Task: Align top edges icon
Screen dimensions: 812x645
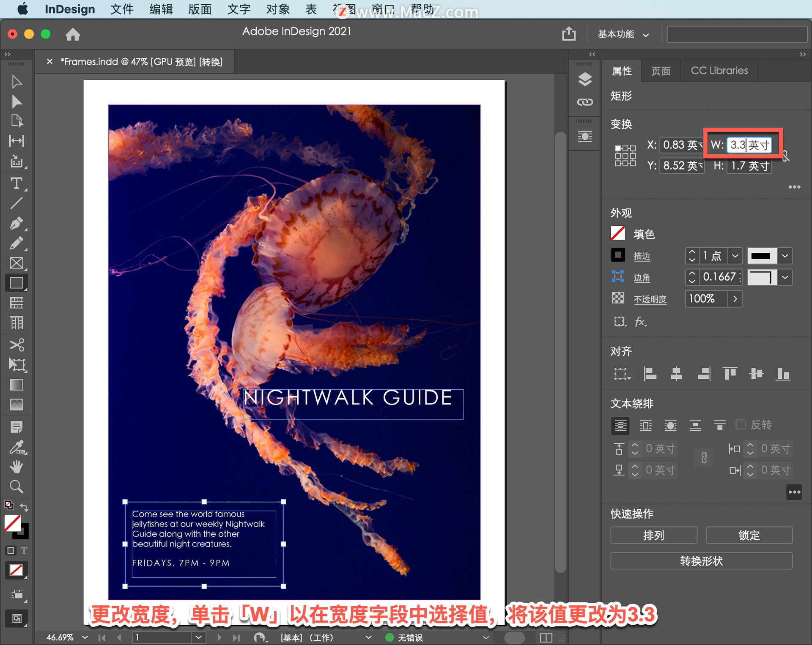Action: click(x=730, y=374)
